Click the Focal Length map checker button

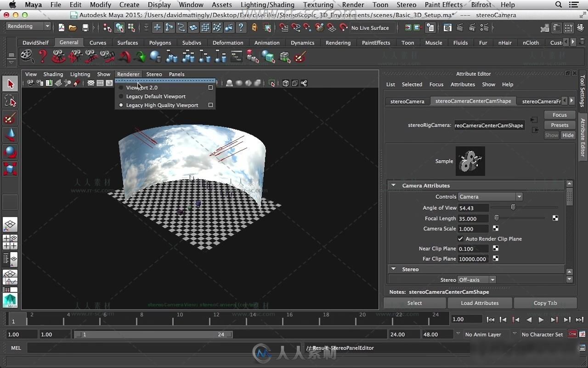[555, 218]
